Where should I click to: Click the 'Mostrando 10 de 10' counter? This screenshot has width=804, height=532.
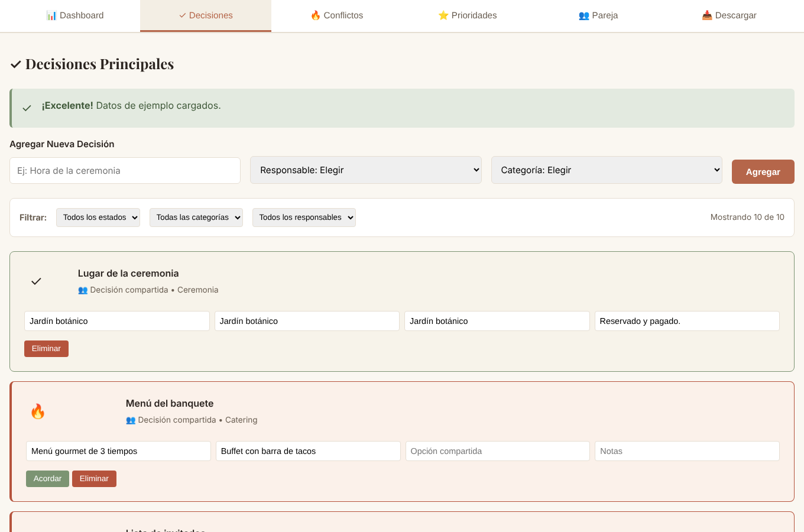747,218
